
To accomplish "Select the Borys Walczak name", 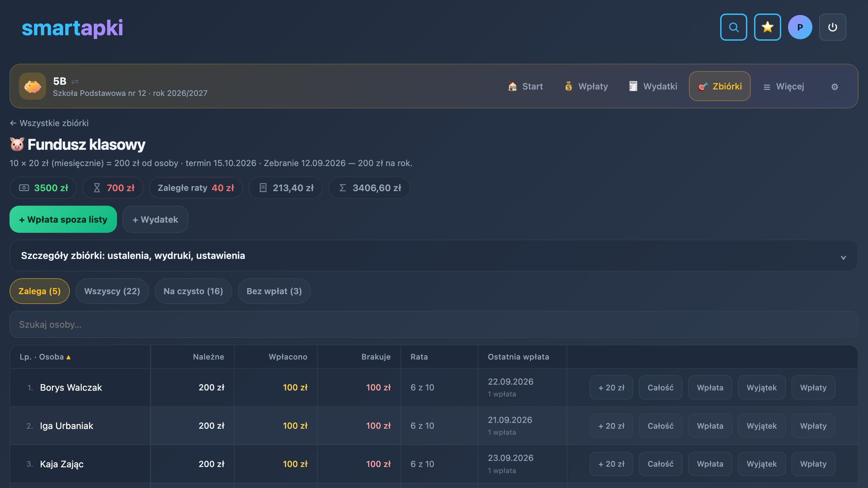I will click(71, 387).
